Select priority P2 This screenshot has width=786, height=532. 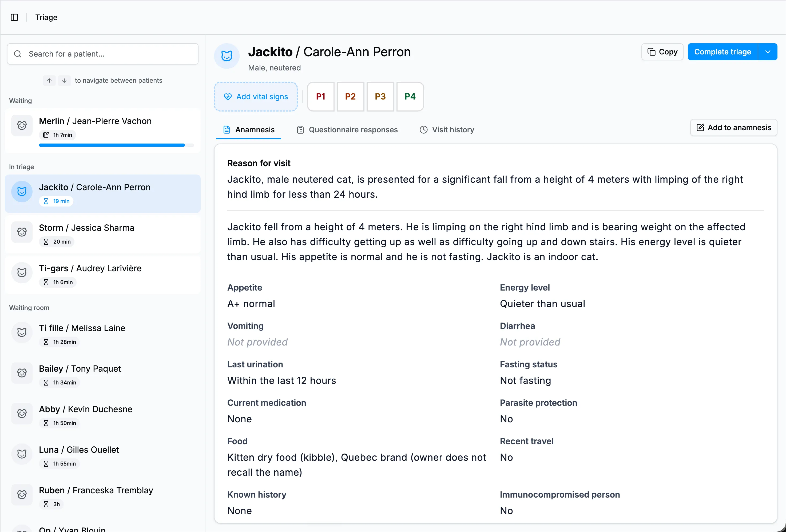tap(350, 96)
